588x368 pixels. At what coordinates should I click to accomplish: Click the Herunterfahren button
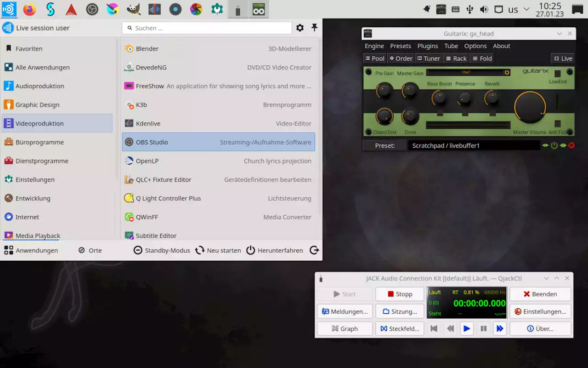(x=275, y=251)
